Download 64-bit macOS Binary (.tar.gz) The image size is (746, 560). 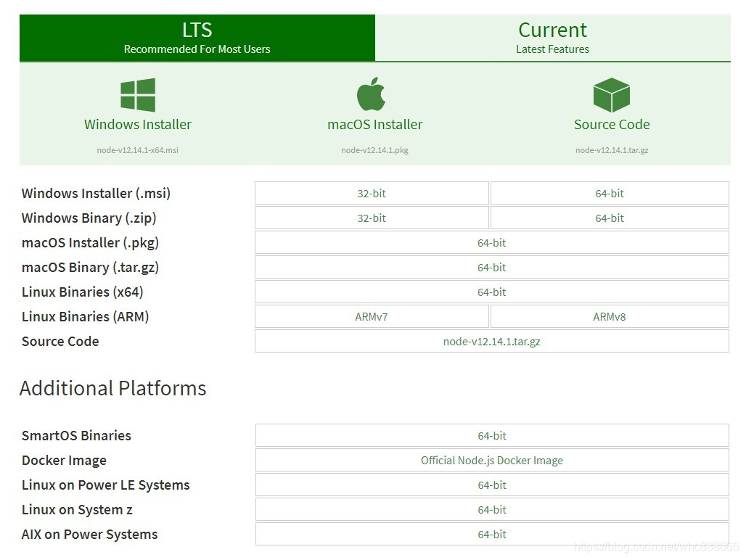[492, 268]
